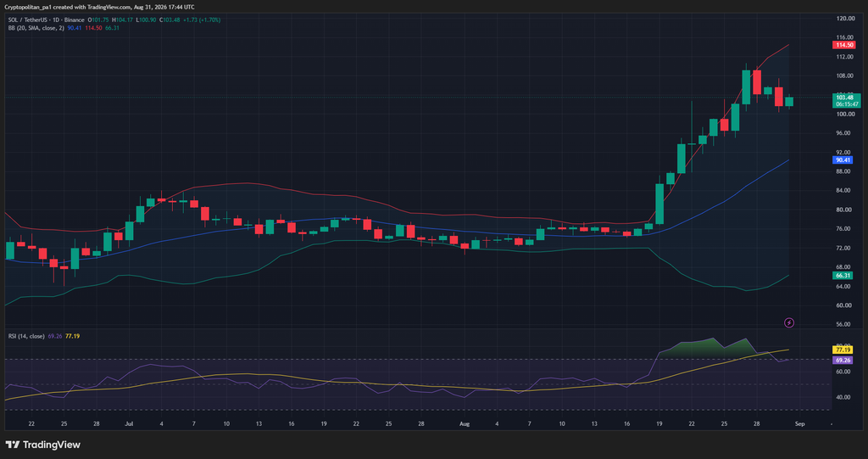This screenshot has width=868, height=459.
Task: Click the red 114.50 value in BB legend
Action: pyautogui.click(x=93, y=28)
